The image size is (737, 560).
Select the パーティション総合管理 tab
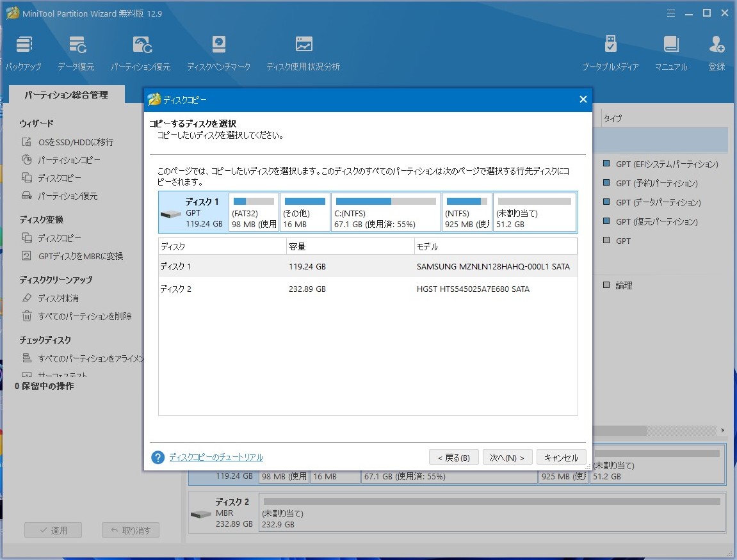pyautogui.click(x=67, y=95)
